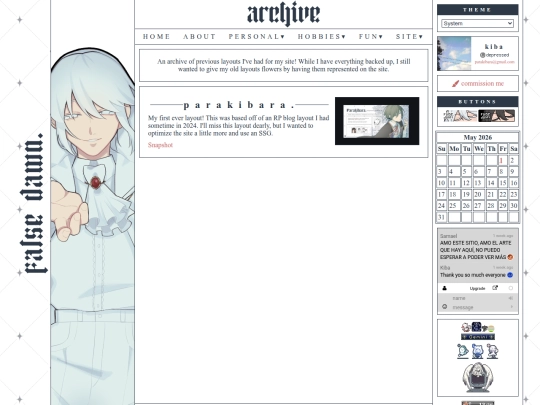540x405 pixels.
Task: Click the Gemini badge
Action: (478, 337)
